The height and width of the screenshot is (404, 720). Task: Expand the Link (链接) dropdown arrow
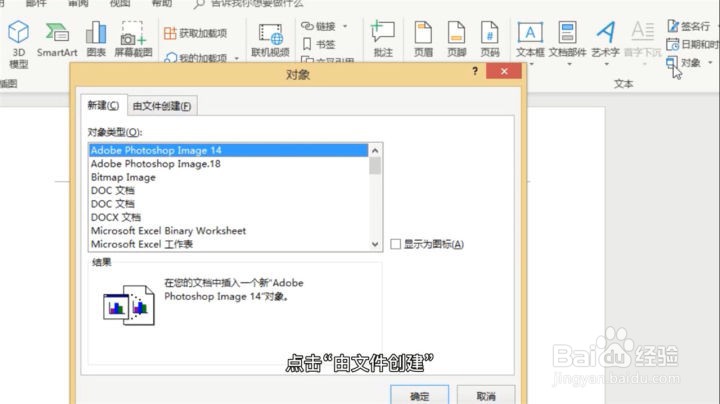click(x=345, y=26)
